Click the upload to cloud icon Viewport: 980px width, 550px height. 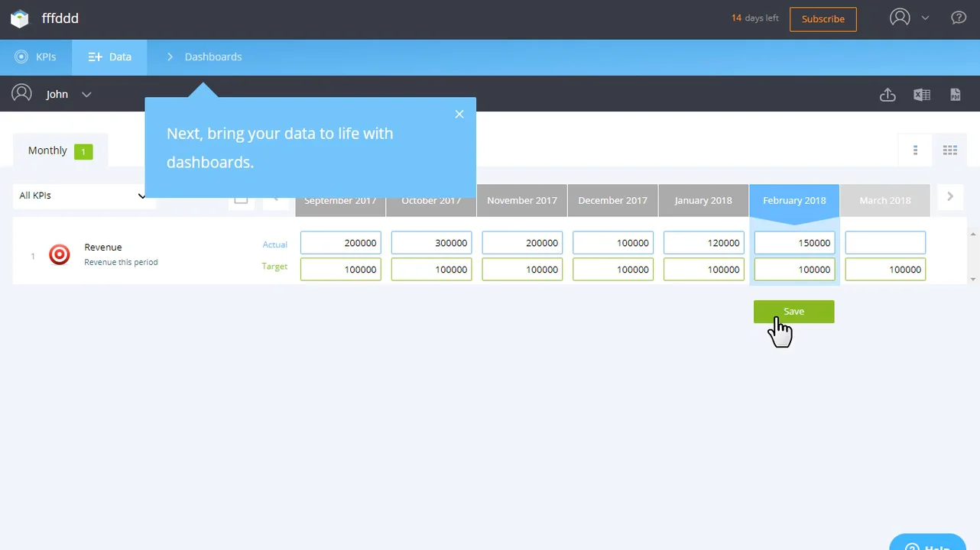(888, 95)
